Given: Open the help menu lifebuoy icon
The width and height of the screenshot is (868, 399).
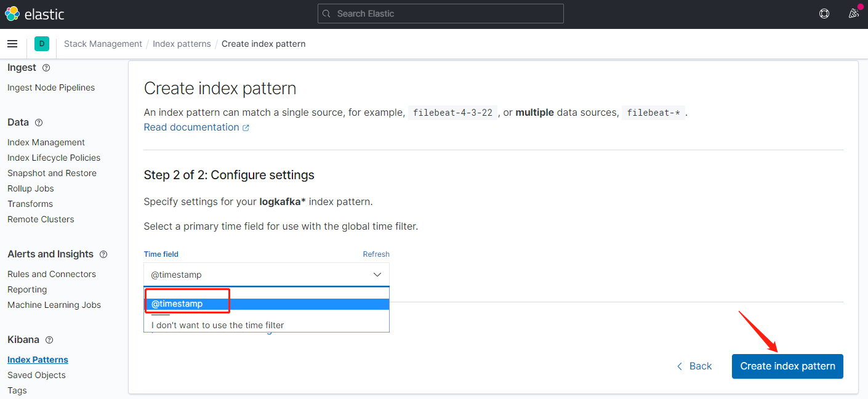Looking at the screenshot, I should 824,14.
